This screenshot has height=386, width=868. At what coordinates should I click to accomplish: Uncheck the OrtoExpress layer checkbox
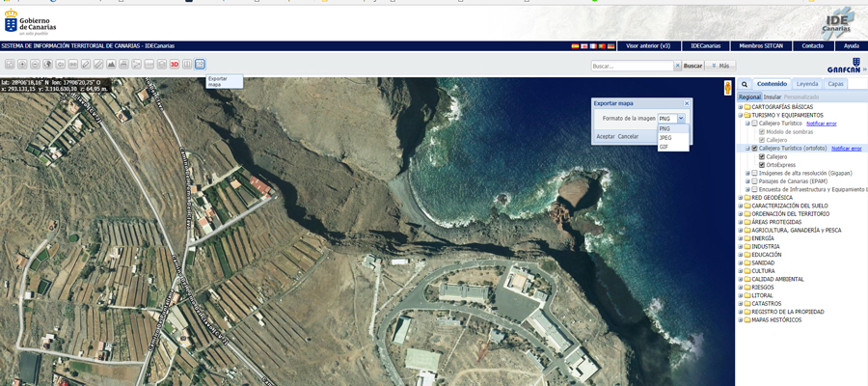click(x=762, y=165)
